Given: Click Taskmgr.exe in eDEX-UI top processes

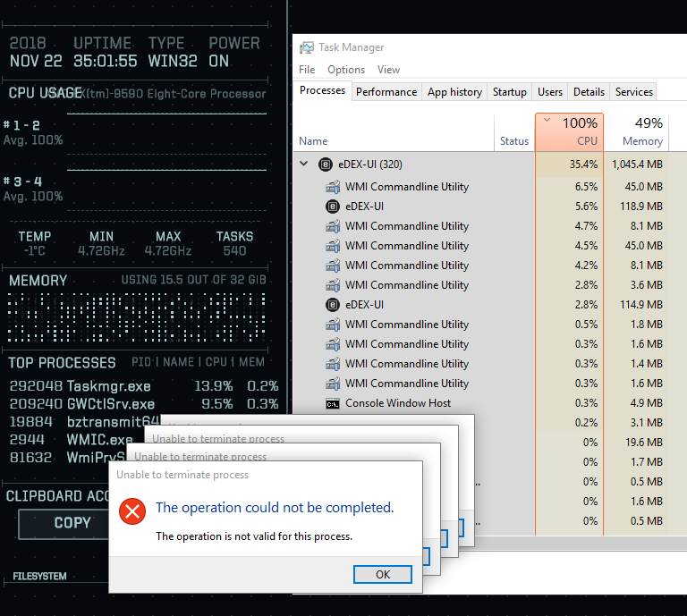Looking at the screenshot, I should (x=108, y=386).
